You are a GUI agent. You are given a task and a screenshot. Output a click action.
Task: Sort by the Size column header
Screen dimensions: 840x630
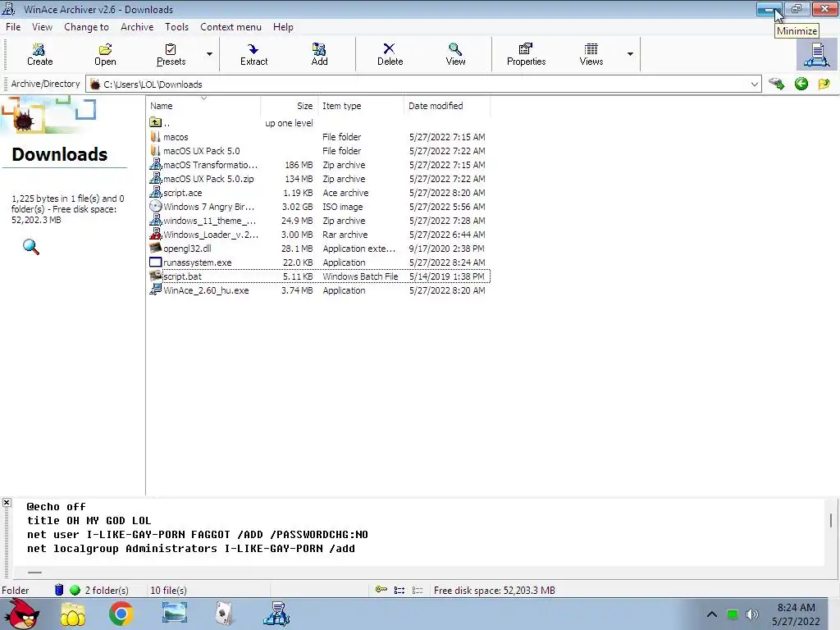click(290, 106)
